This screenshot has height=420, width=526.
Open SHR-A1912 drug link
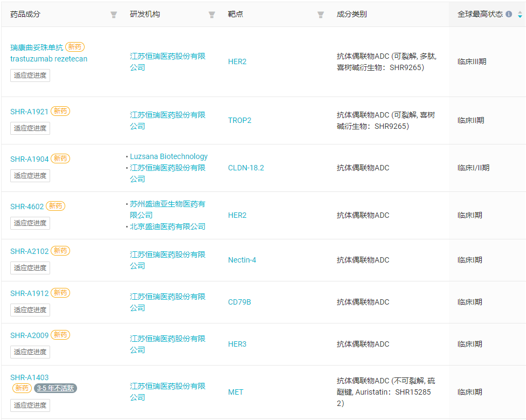coord(29,293)
